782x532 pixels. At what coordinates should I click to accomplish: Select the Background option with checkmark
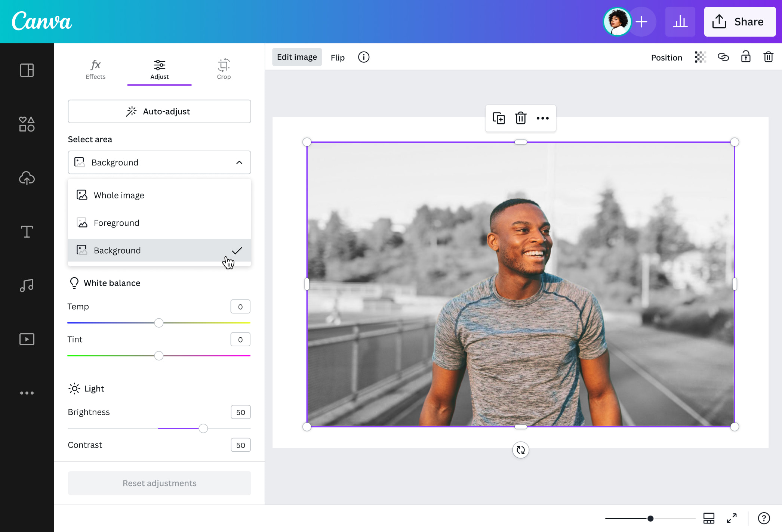[159, 250]
